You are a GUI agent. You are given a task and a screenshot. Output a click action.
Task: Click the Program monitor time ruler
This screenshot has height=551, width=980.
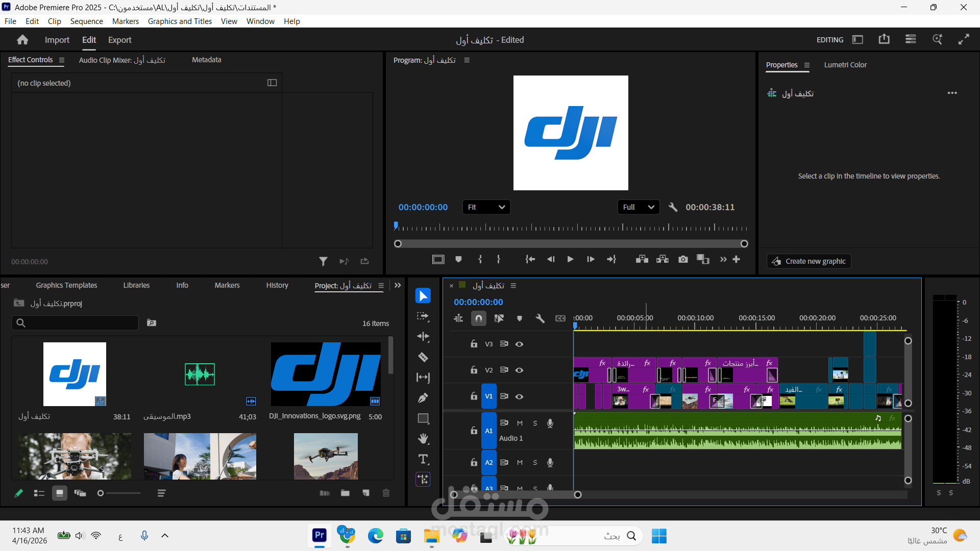[x=571, y=228]
